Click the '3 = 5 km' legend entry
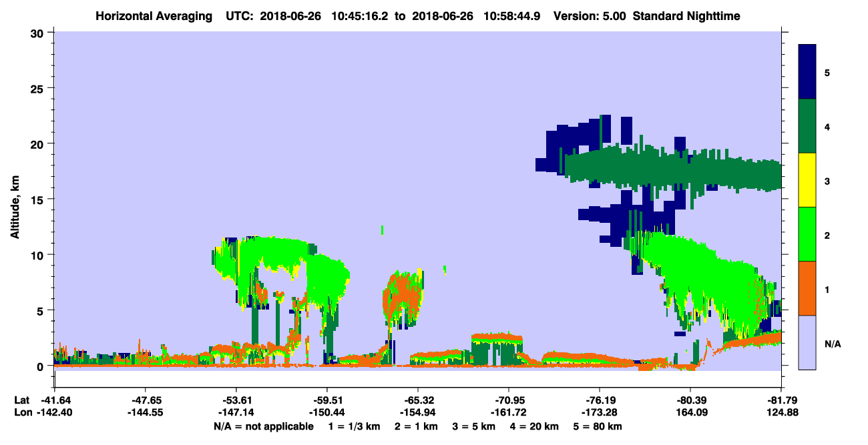The height and width of the screenshot is (445, 868). coord(473,426)
